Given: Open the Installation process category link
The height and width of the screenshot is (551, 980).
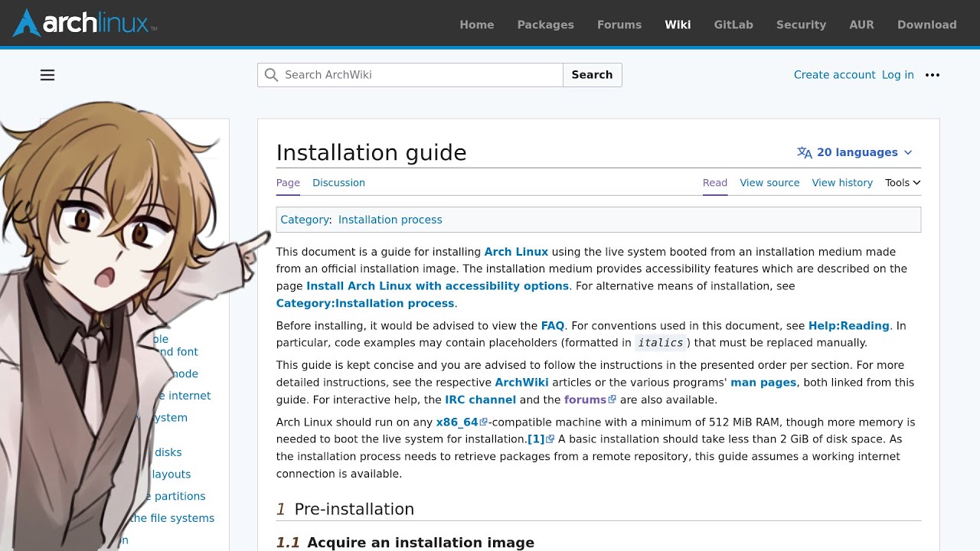Looking at the screenshot, I should [x=390, y=220].
